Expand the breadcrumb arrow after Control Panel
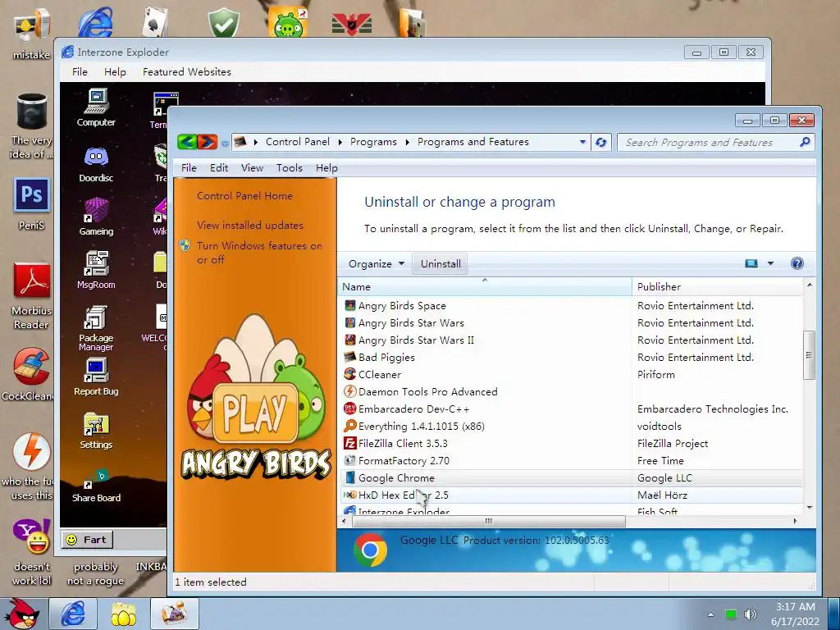The image size is (840, 630). (340, 143)
